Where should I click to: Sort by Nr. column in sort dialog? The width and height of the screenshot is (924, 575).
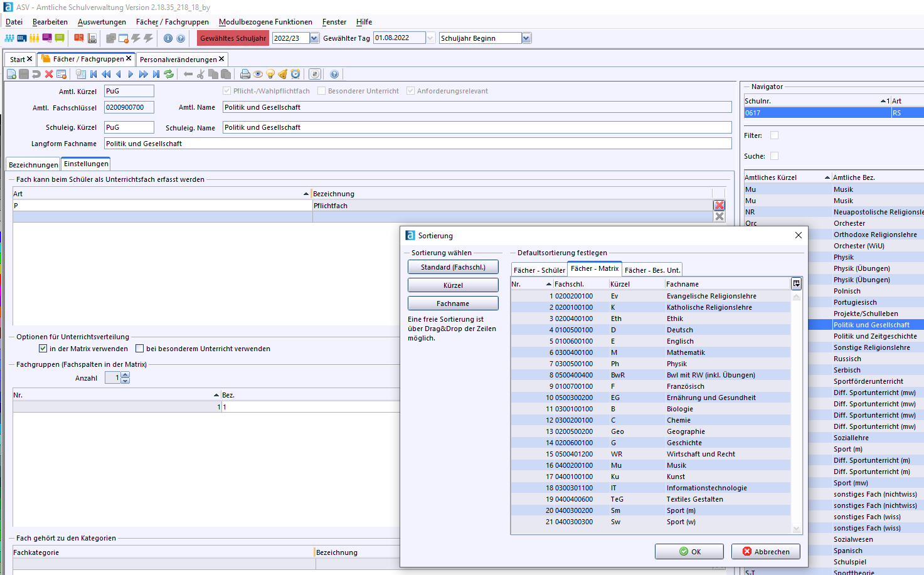point(531,284)
